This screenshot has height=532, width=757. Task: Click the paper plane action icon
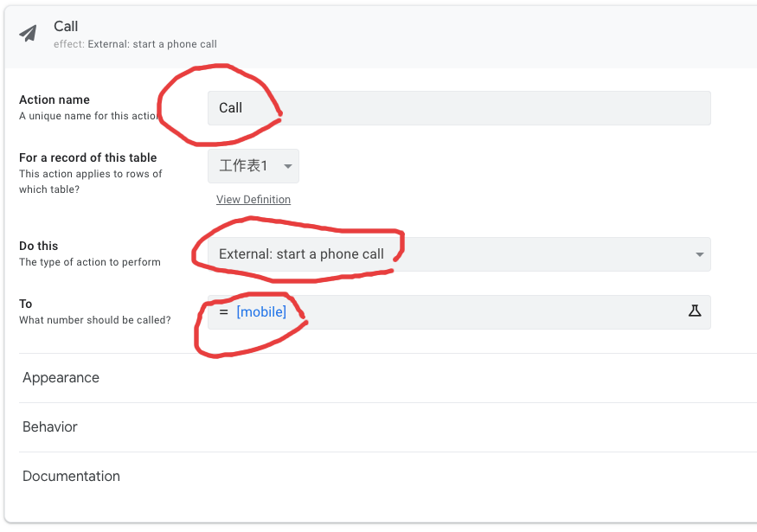click(x=29, y=34)
